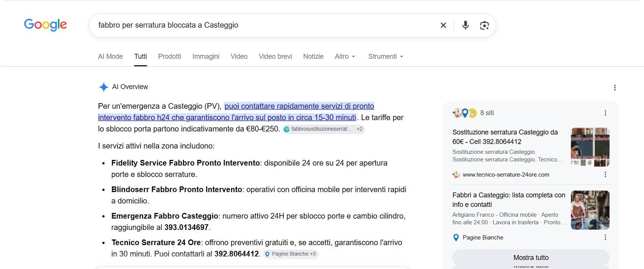
Task: Open the Video brevi tab
Action: click(275, 56)
